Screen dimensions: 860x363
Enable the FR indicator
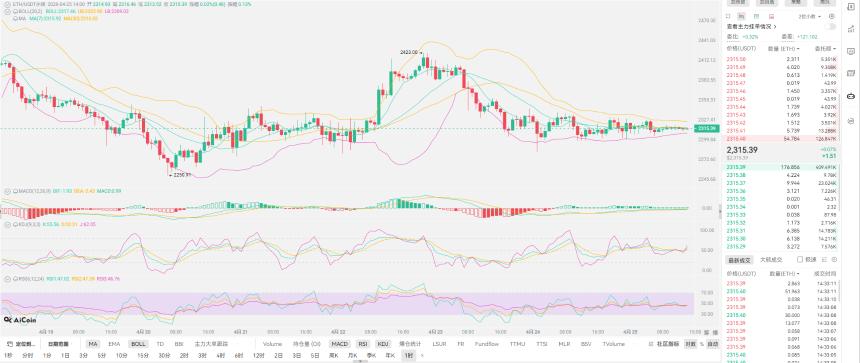coord(461,344)
